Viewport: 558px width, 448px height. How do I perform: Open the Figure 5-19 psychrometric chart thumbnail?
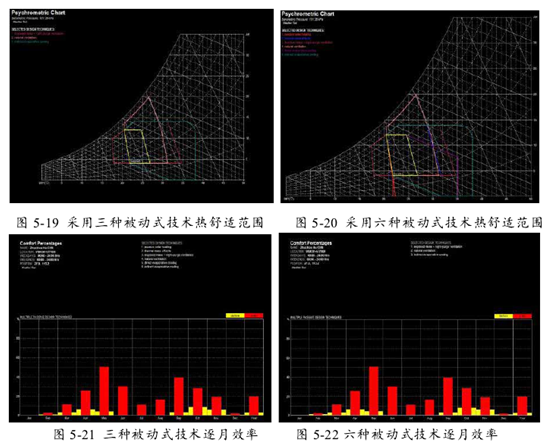[x=141, y=106]
